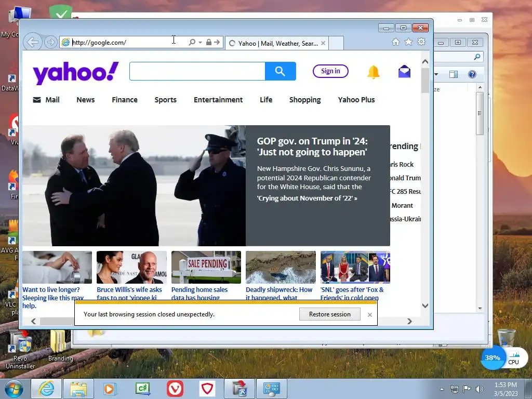Open News in Yahoo navigation
The image size is (532, 399).
[86, 100]
